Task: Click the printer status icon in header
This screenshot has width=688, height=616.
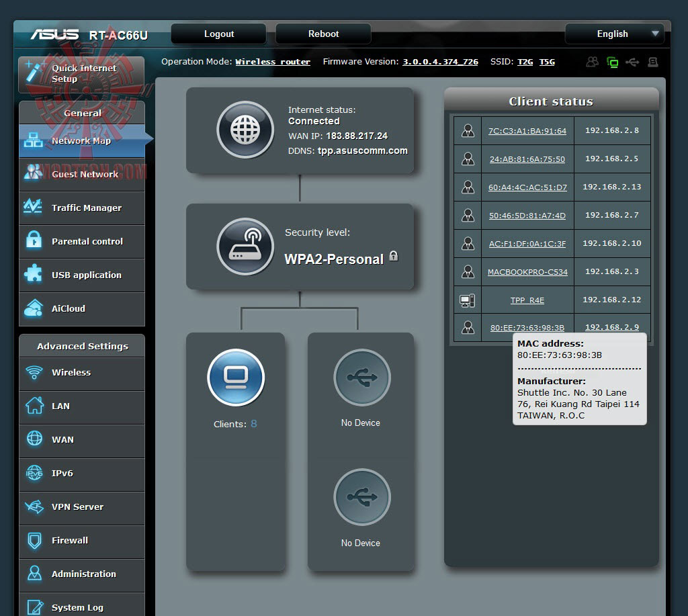Action: pos(653,62)
